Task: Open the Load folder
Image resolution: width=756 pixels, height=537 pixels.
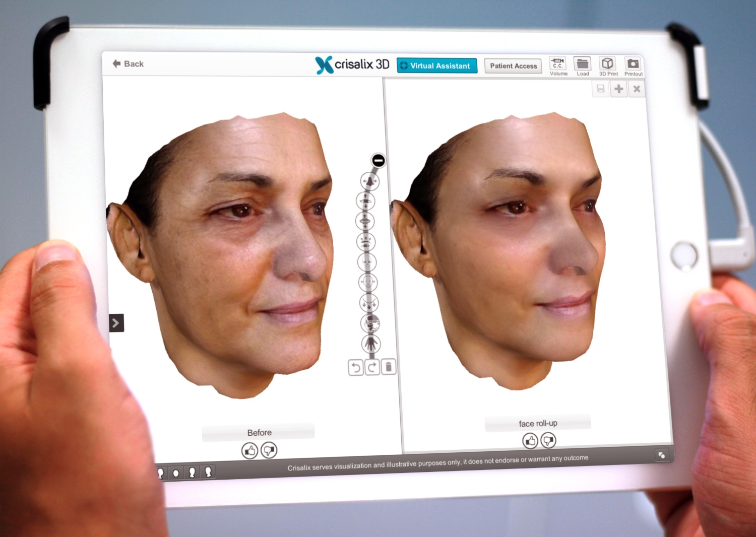Action: [x=583, y=66]
